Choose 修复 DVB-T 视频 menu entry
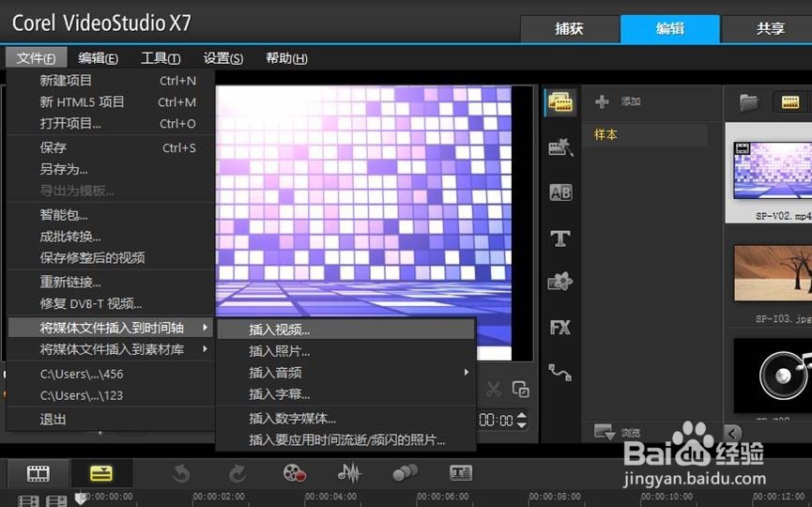 [111, 303]
